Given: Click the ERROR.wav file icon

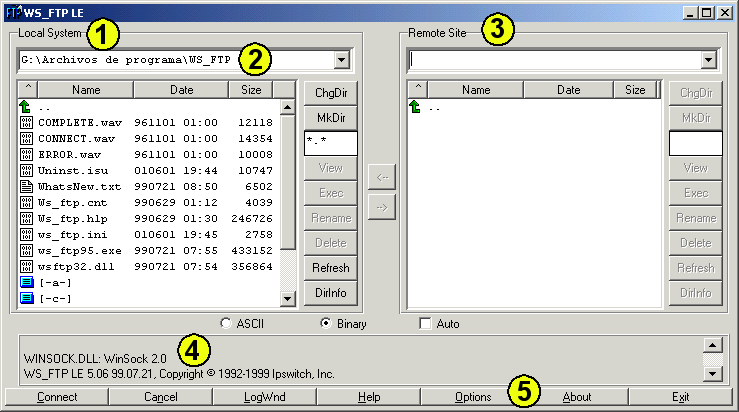Looking at the screenshot, I should point(26,155).
